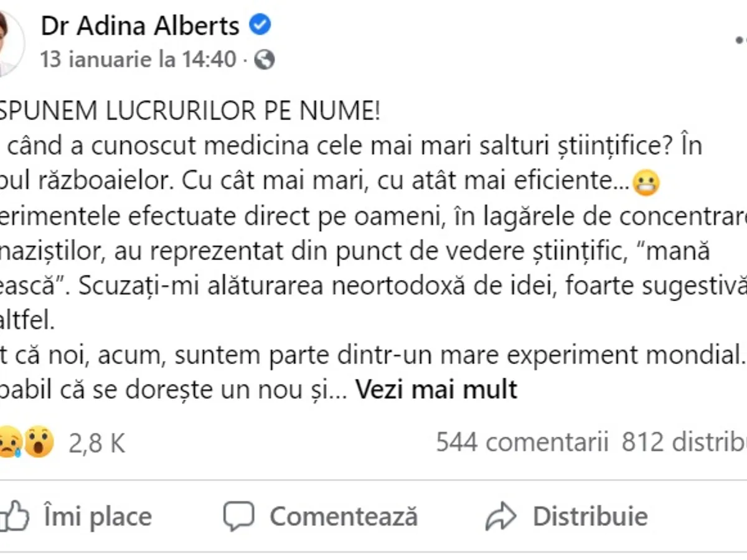747x560 pixels.
Task: Click the sad crying reaction emoji
Action: point(9,442)
